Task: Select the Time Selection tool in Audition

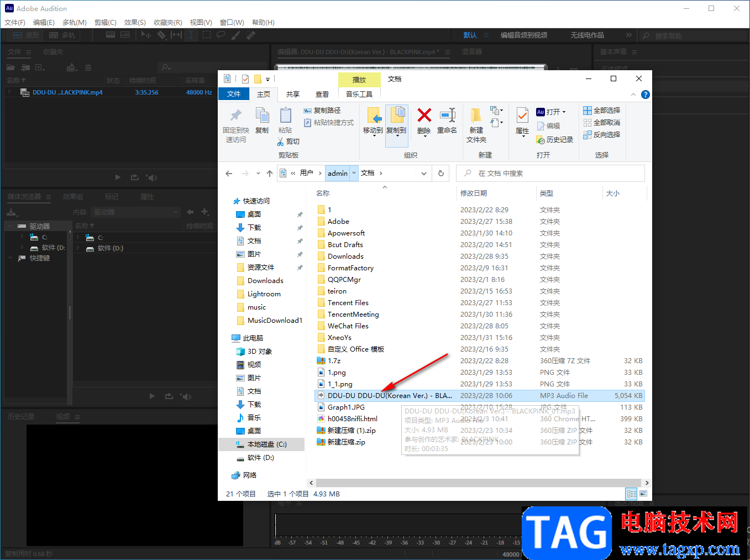Action: click(x=191, y=35)
